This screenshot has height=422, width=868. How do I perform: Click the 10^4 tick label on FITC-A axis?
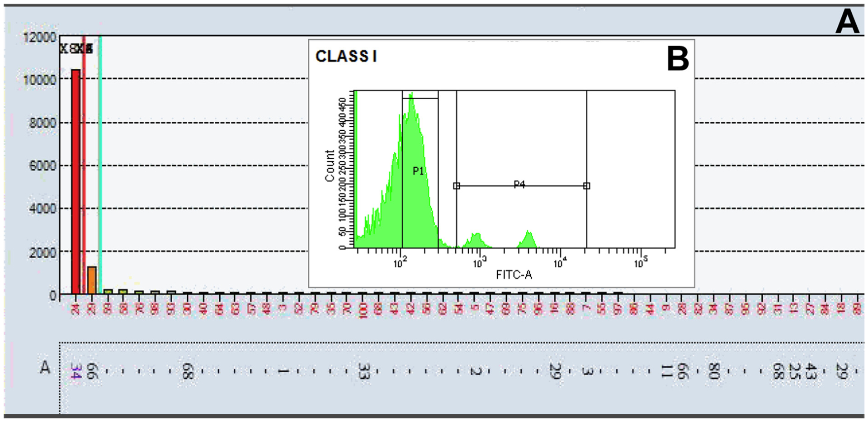[x=560, y=262]
